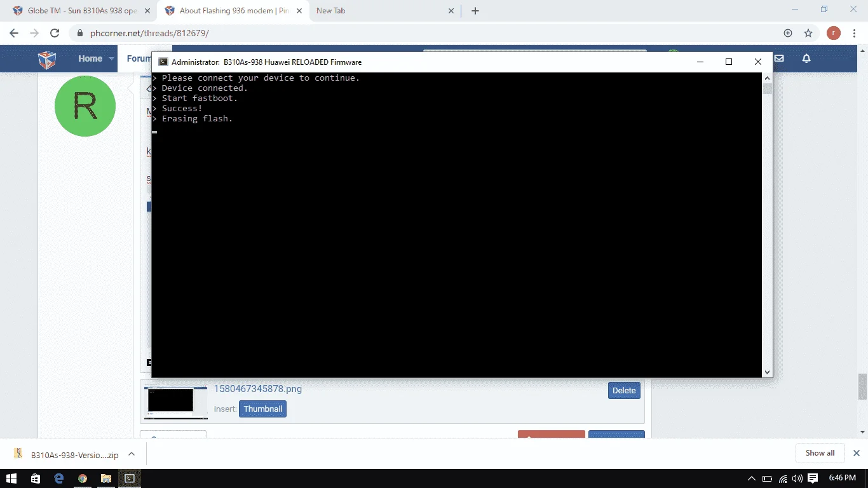Show hidden system tray icons
Screen dimensions: 868x488
[x=752, y=478]
